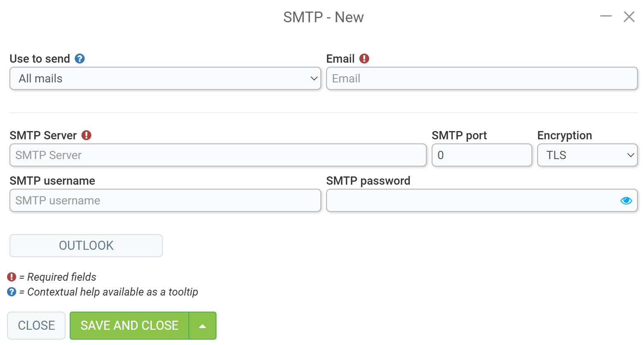The height and width of the screenshot is (345, 644).
Task: Focus the SMTP username field
Action: click(x=165, y=200)
